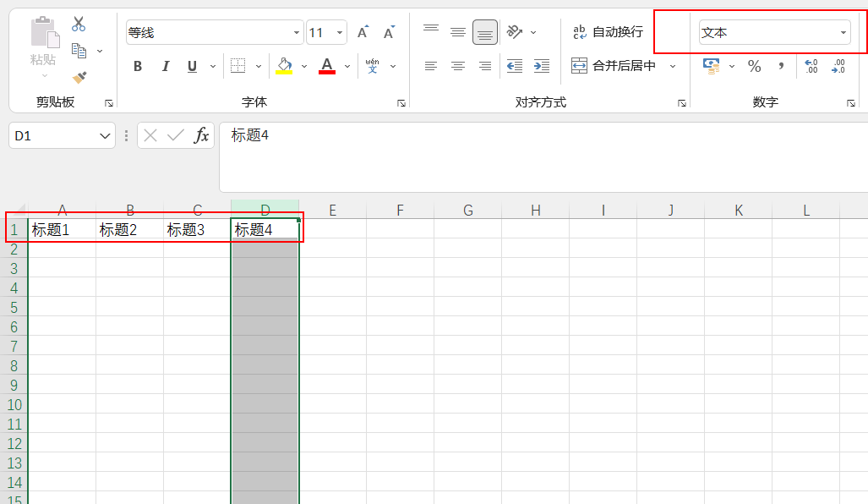
Task: Click the Increase Indent icon
Action: pos(542,67)
